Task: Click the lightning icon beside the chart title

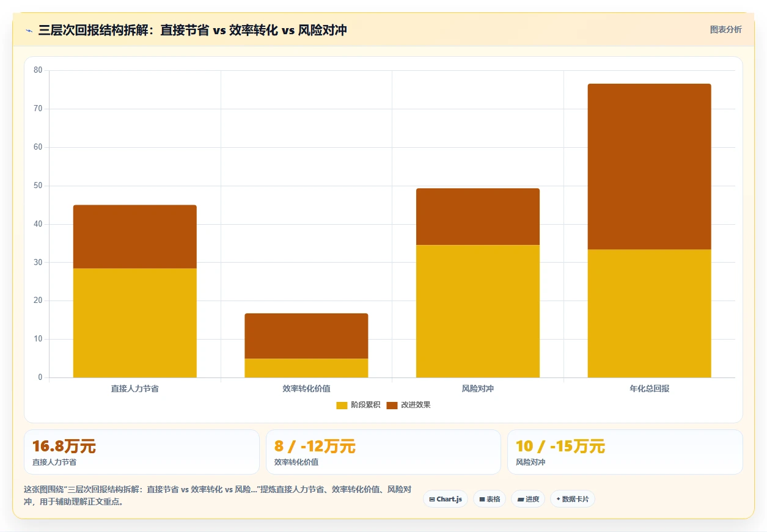Action: coord(29,30)
